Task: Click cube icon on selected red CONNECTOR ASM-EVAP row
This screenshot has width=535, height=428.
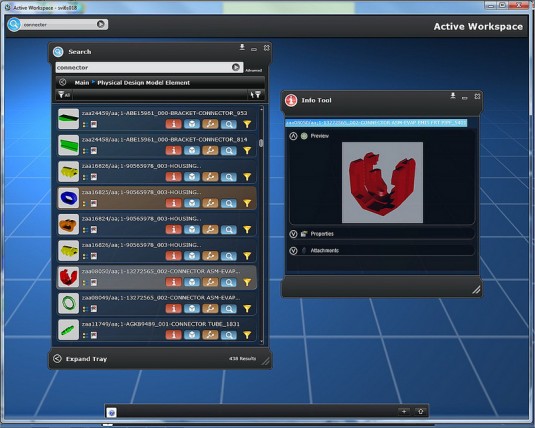Action: coord(192,282)
